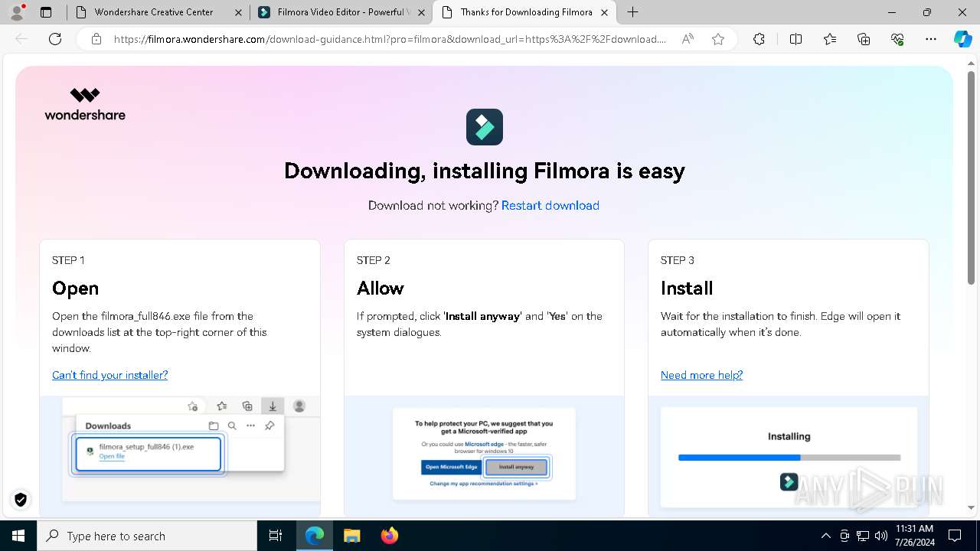Click the privacy shield badge

click(x=21, y=500)
